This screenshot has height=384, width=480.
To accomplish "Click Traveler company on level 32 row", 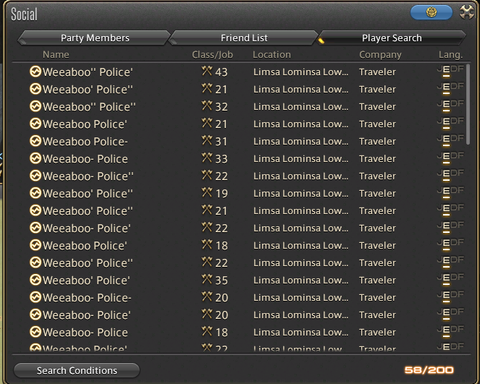I will 377,107.
